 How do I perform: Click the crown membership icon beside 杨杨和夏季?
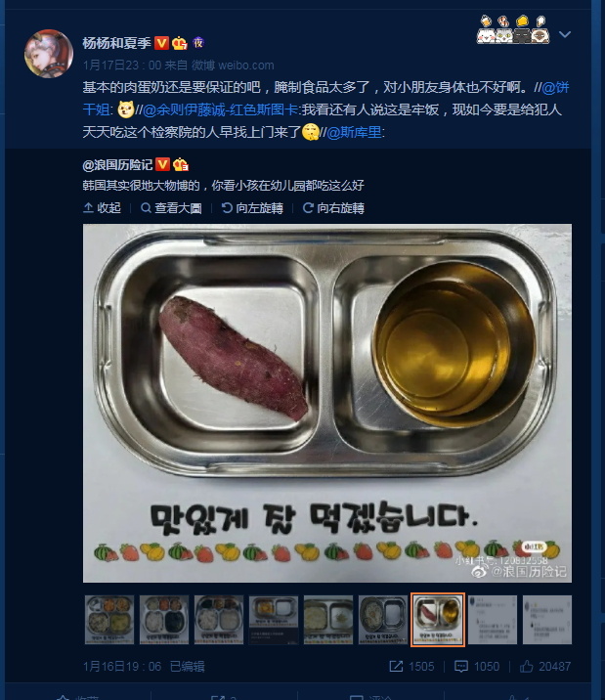(x=180, y=43)
